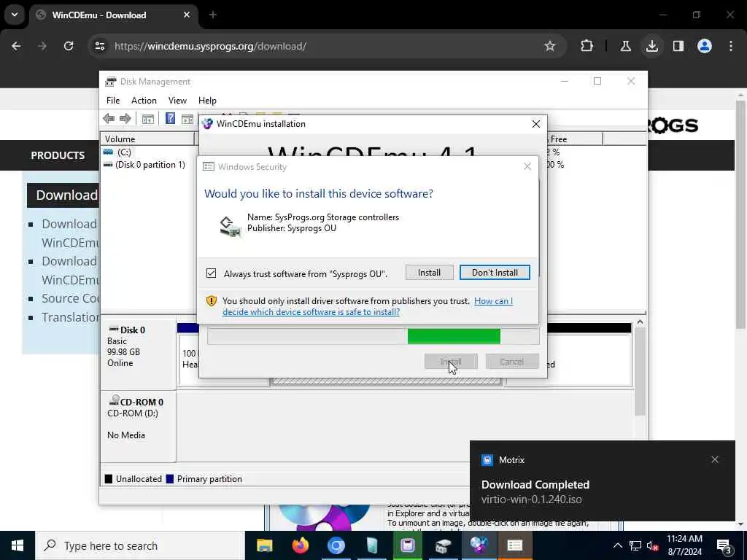
Task: Open Disk Management taskbar icon
Action: tap(443, 545)
